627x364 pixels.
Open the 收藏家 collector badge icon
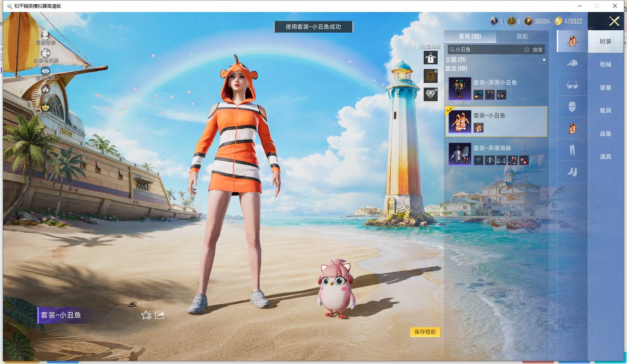coord(45,107)
